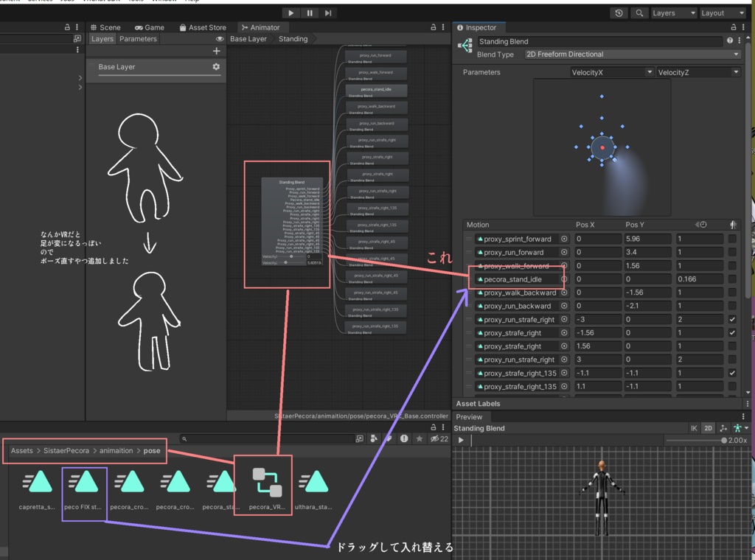
Task: Click the pivot icon in the preview toolbar
Action: tap(723, 428)
